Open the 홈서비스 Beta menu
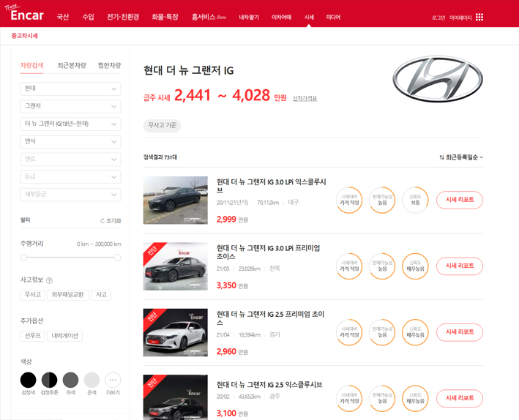The image size is (519, 420). pyautogui.click(x=209, y=17)
